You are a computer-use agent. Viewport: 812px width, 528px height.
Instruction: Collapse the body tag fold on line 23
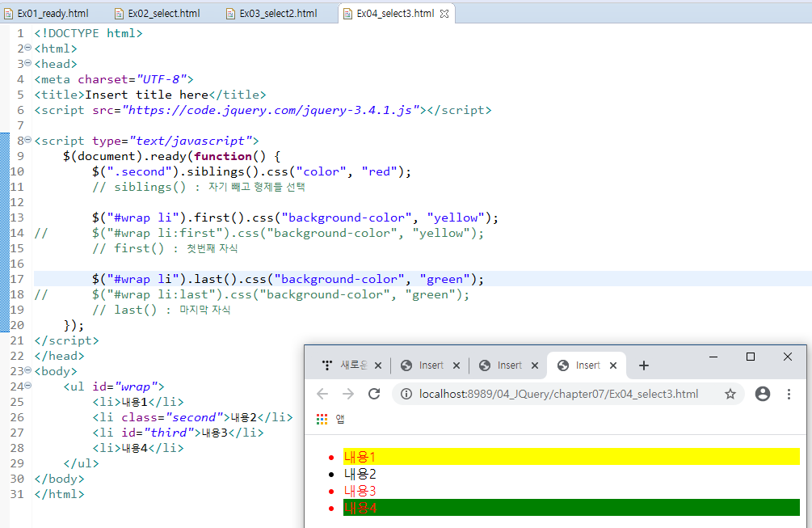[28, 370]
